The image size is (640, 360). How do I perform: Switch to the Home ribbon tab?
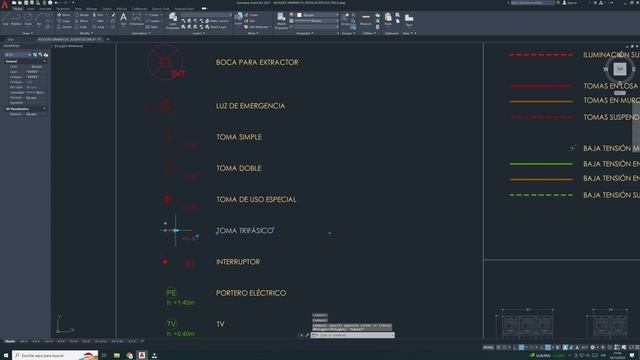point(18,9)
